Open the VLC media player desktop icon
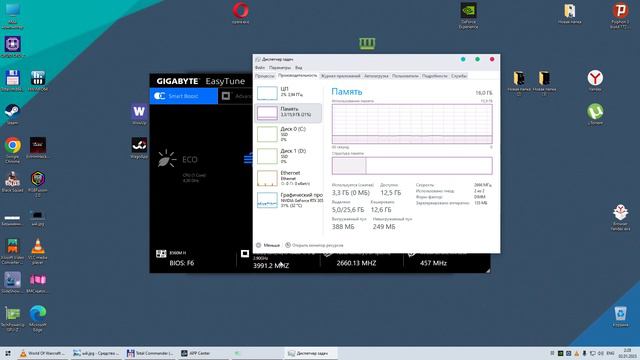The height and width of the screenshot is (360, 640). (x=38, y=251)
